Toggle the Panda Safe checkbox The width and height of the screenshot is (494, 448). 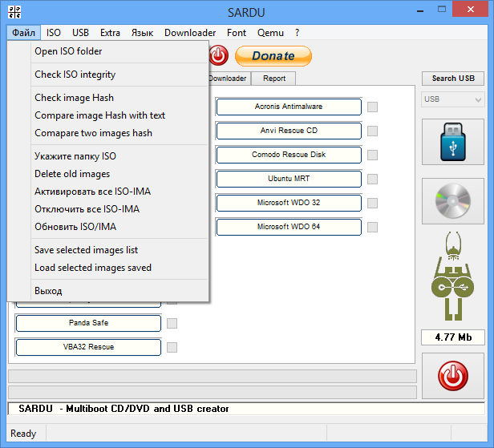[x=172, y=323]
